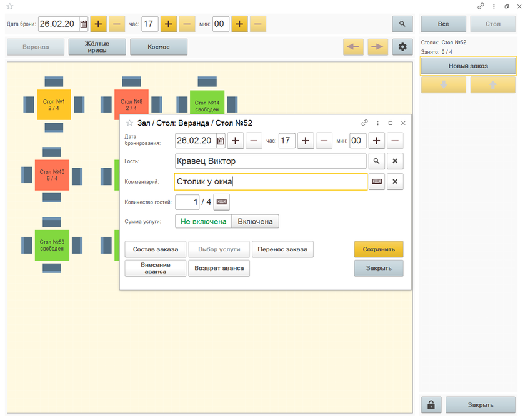Open 'Состав заказа' order contents
525x420 pixels.
coord(155,249)
